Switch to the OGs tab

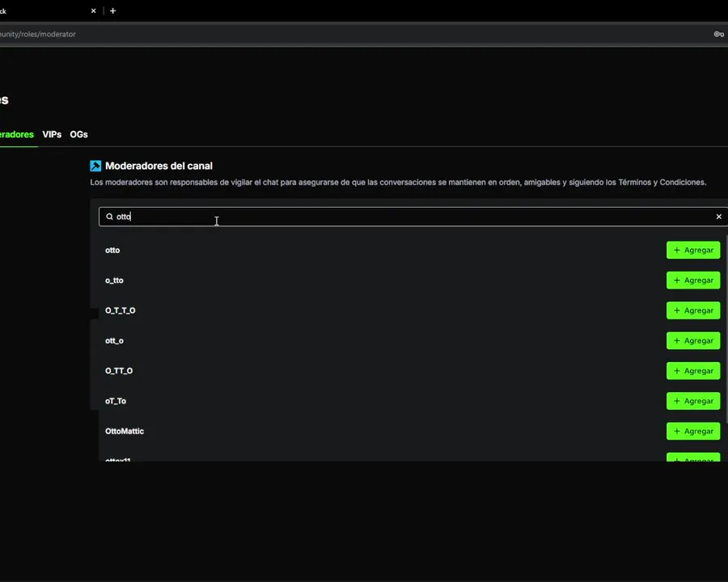[79, 135]
